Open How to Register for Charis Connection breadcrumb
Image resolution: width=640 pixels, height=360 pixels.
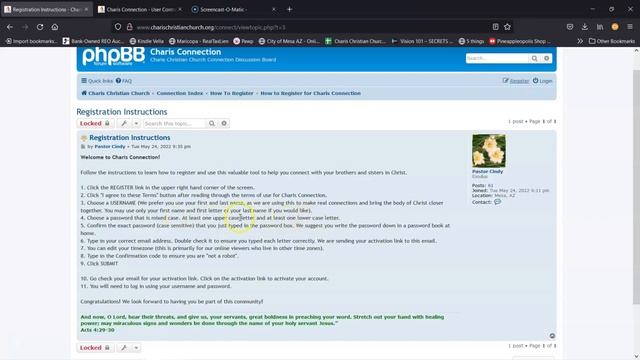pos(311,93)
